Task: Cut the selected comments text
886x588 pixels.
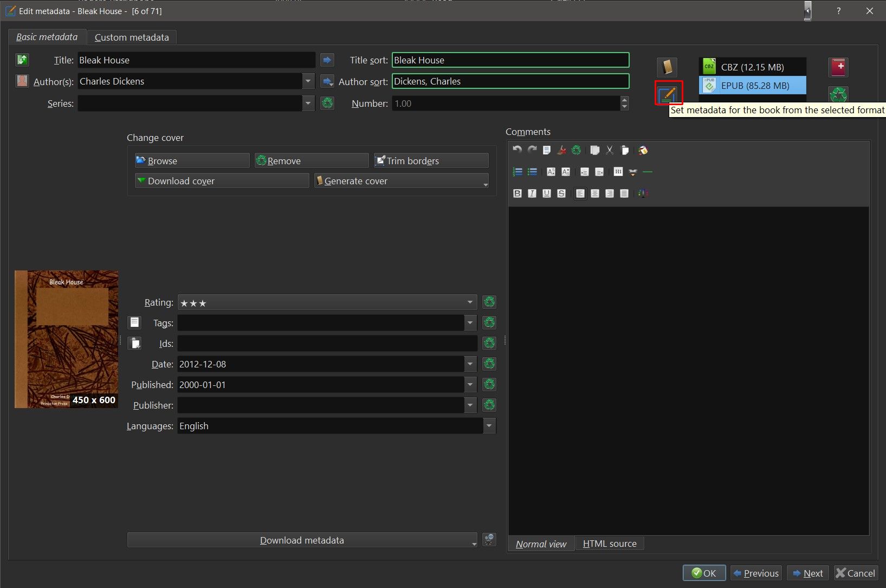Action: click(610, 150)
